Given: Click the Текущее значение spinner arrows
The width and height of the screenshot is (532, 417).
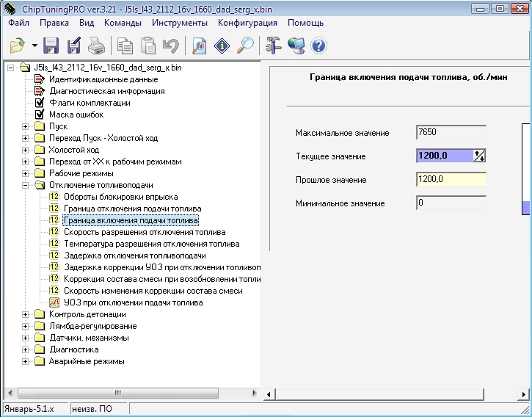Looking at the screenshot, I should 480,156.
